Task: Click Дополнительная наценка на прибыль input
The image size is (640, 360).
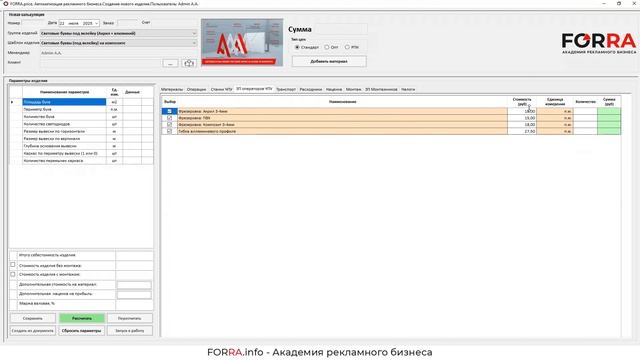Action: (134, 294)
